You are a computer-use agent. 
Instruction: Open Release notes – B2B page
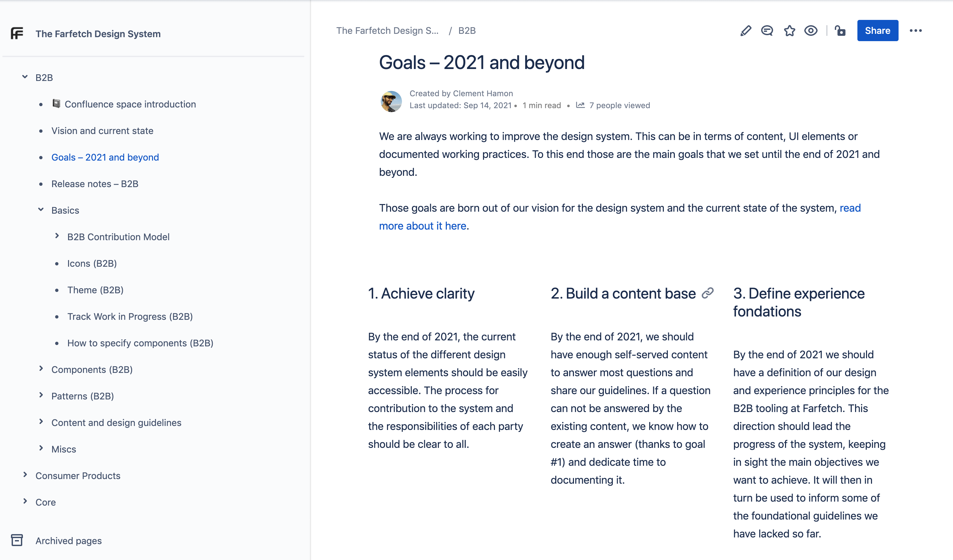tap(95, 184)
